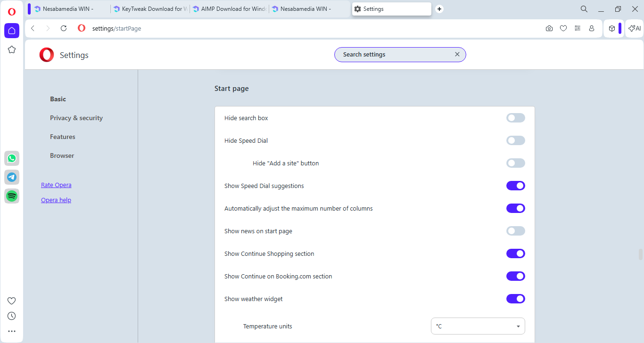Image resolution: width=644 pixels, height=343 pixels.
Task: Enable Show news on start page
Action: tap(515, 231)
